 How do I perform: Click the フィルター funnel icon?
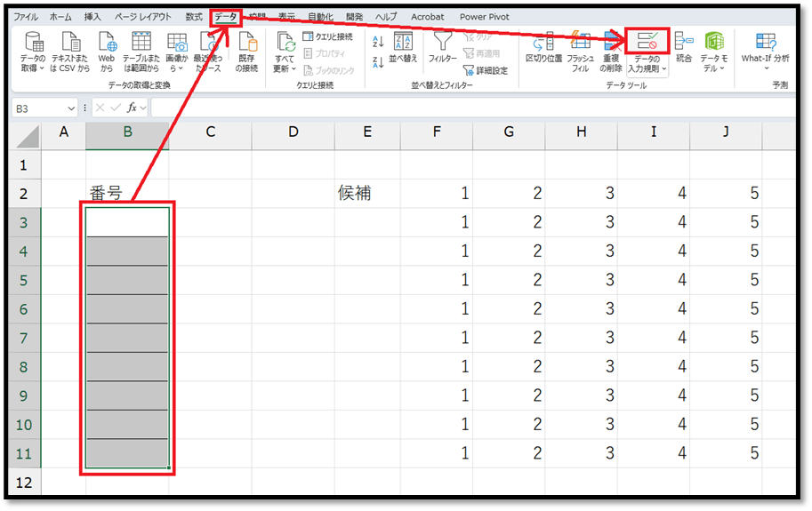click(x=442, y=42)
